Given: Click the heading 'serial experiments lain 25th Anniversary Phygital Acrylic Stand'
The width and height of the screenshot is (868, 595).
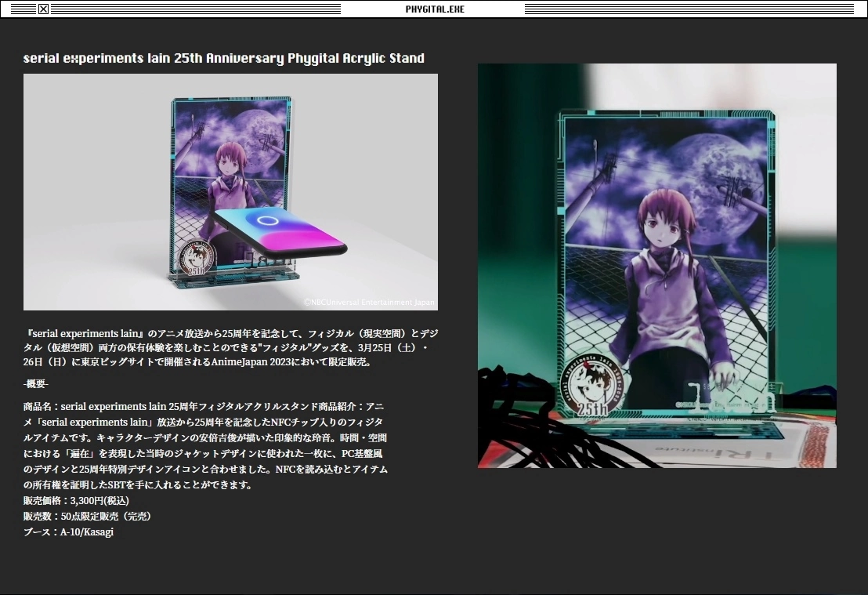Looking at the screenshot, I should click(223, 58).
